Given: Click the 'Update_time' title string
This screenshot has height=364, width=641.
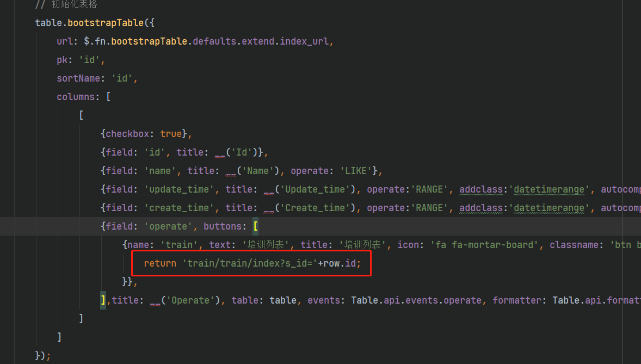Looking at the screenshot, I should click(x=315, y=189).
